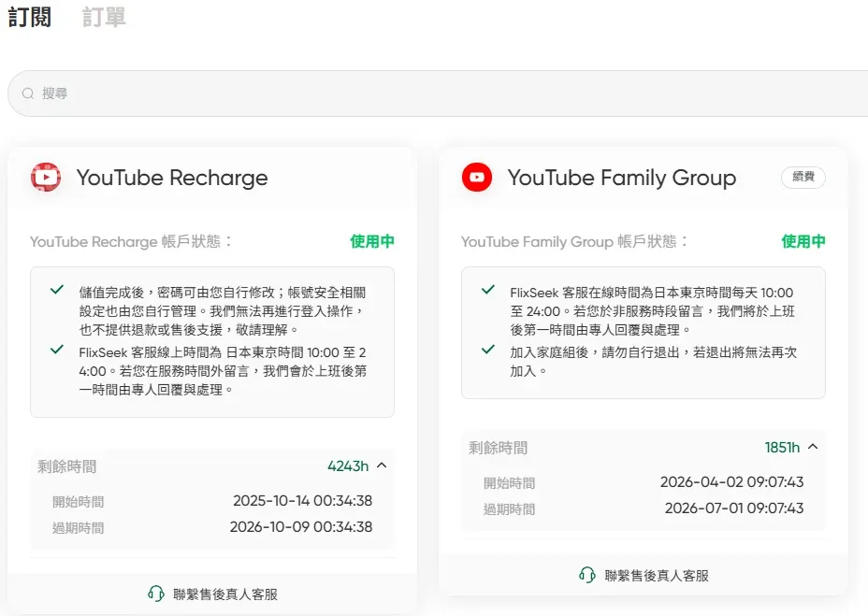The width and height of the screenshot is (868, 616).
Task: Click the YouTube Recharge logo icon
Action: (x=46, y=177)
